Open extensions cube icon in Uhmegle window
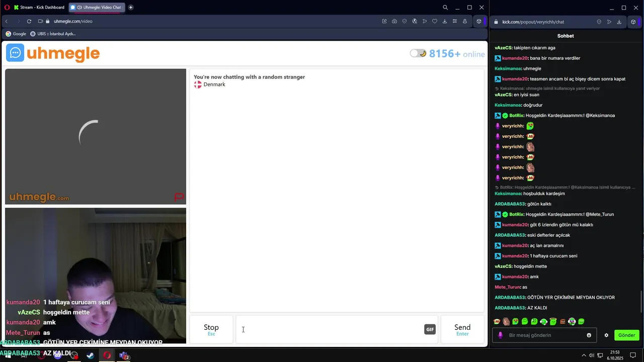The width and height of the screenshot is (644, 362). (479, 21)
